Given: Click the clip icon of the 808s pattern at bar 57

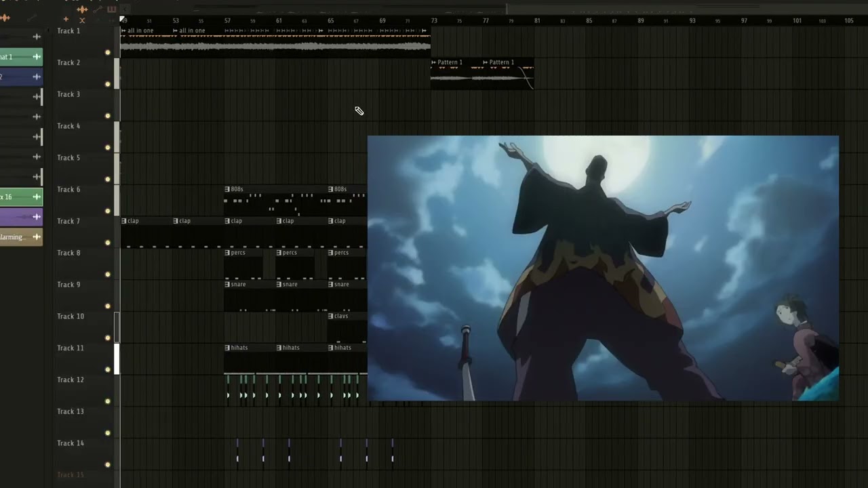Looking at the screenshot, I should point(227,189).
